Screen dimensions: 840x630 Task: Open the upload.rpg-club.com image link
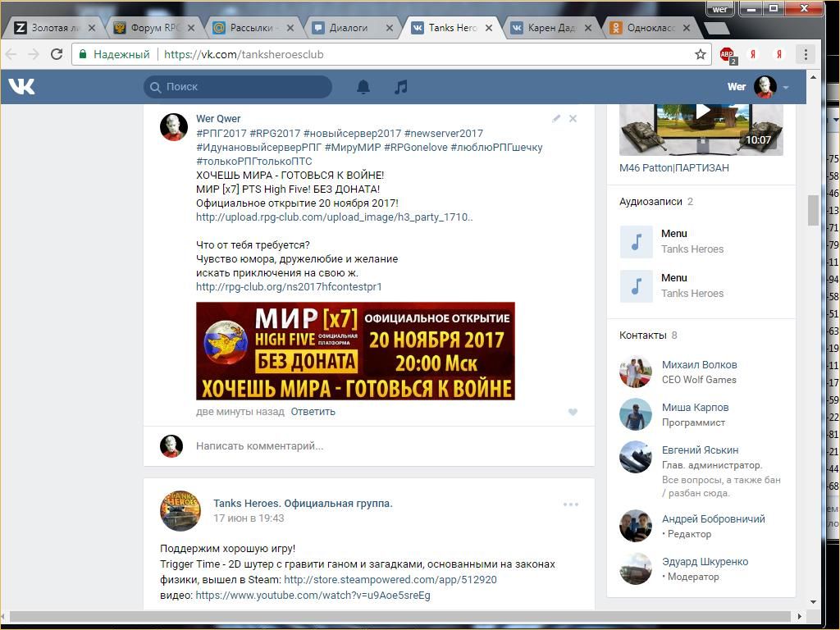pyautogui.click(x=335, y=217)
